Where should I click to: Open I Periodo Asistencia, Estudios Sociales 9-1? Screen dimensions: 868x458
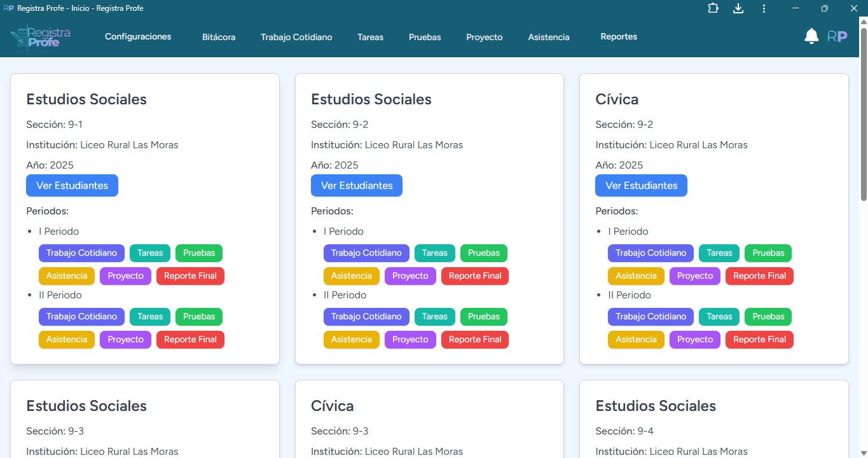(x=67, y=276)
